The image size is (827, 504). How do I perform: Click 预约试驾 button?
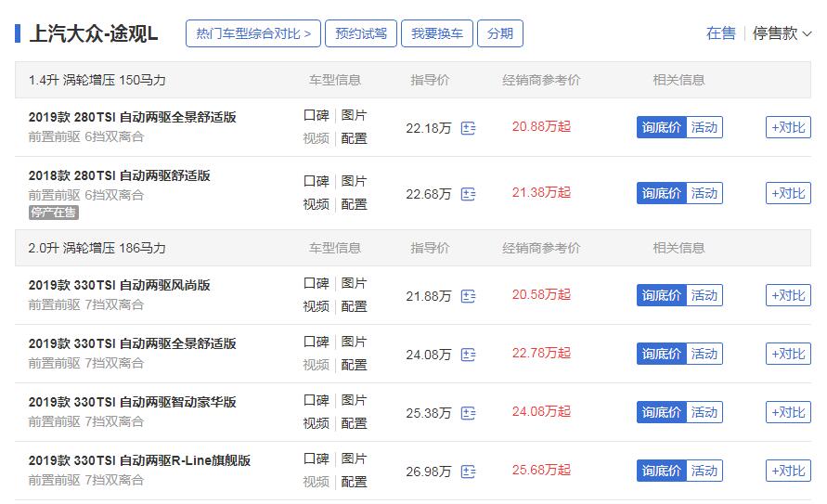click(x=361, y=33)
